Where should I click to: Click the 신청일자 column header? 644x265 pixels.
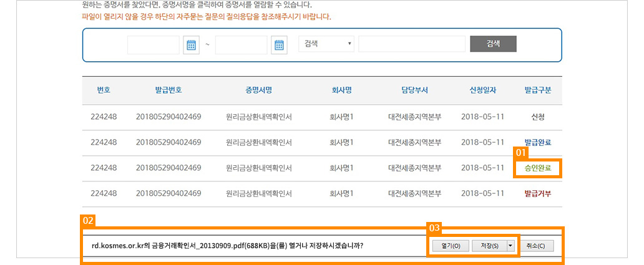tap(482, 90)
